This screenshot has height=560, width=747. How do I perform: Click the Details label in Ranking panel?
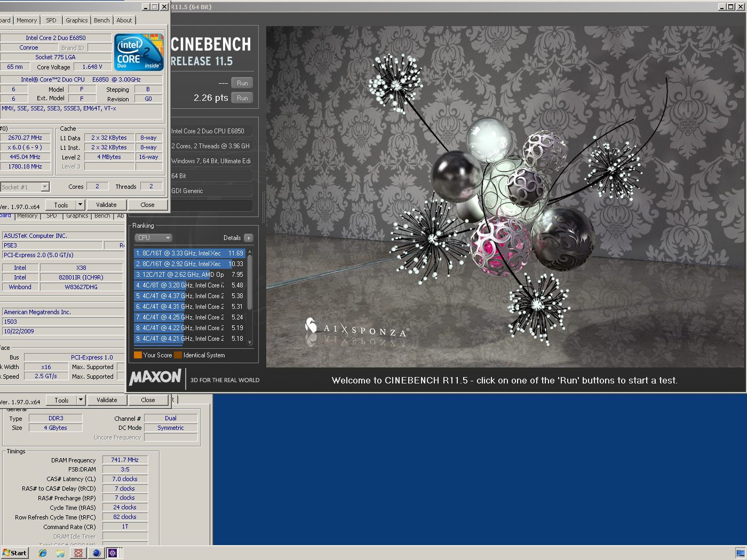pyautogui.click(x=232, y=238)
